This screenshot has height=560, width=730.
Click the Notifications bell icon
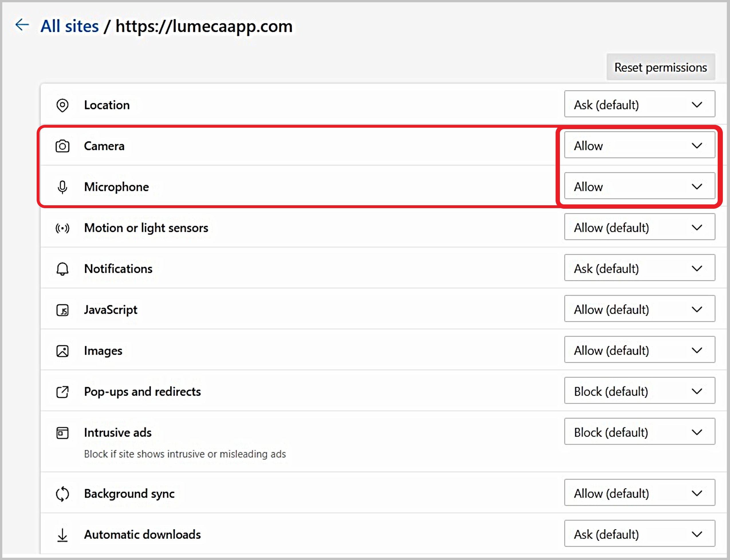(63, 269)
